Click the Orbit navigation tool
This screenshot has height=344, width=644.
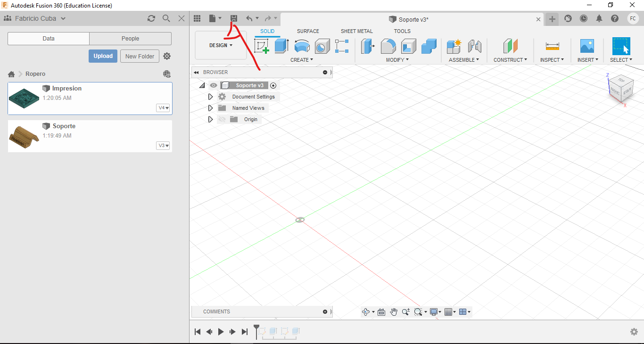(x=365, y=312)
